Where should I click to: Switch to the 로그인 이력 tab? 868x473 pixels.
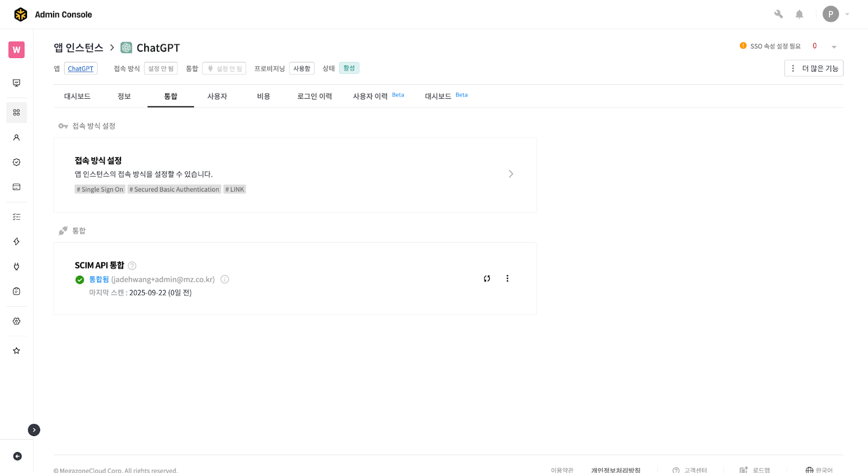(x=314, y=96)
